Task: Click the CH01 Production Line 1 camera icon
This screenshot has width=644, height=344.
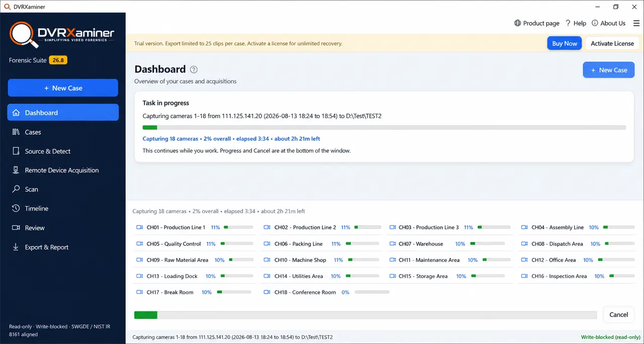Action: 140,227
